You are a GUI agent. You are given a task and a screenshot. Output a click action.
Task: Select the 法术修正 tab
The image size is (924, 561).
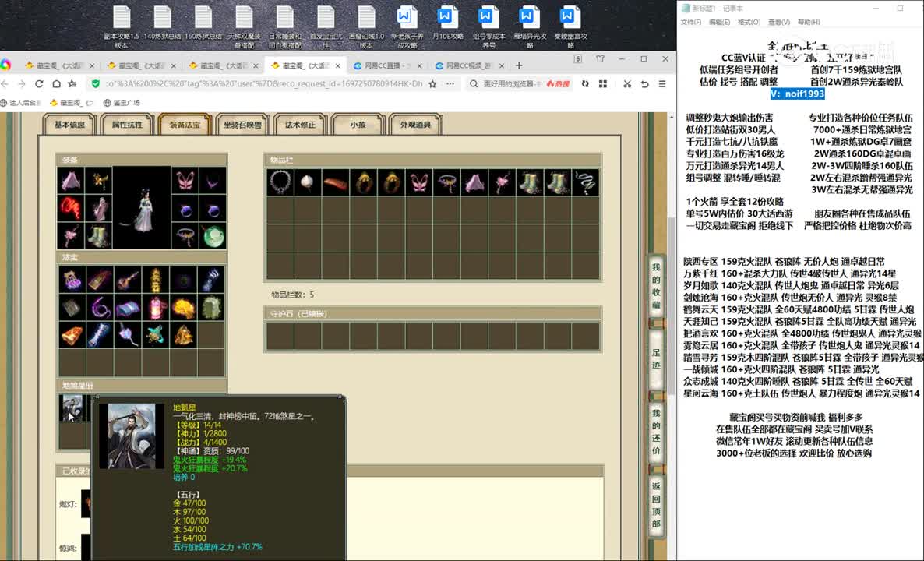[300, 125]
